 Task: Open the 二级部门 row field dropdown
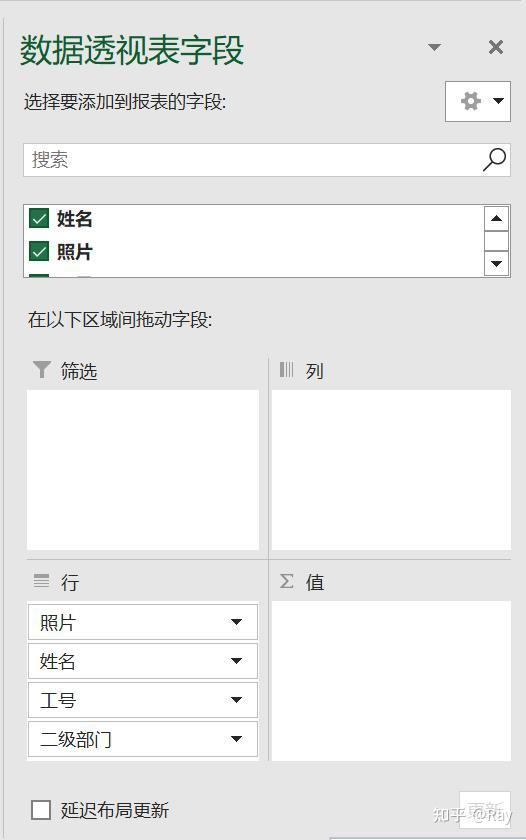[x=236, y=739]
